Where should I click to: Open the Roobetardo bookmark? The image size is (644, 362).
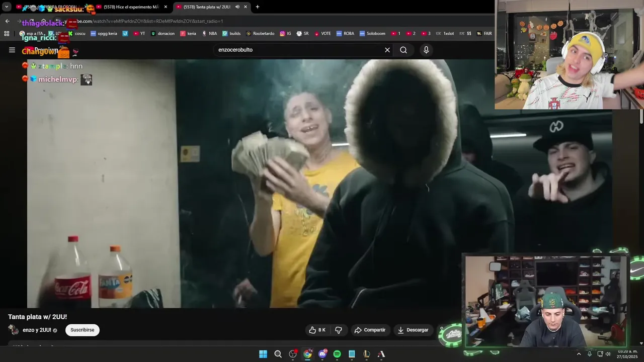(x=260, y=34)
